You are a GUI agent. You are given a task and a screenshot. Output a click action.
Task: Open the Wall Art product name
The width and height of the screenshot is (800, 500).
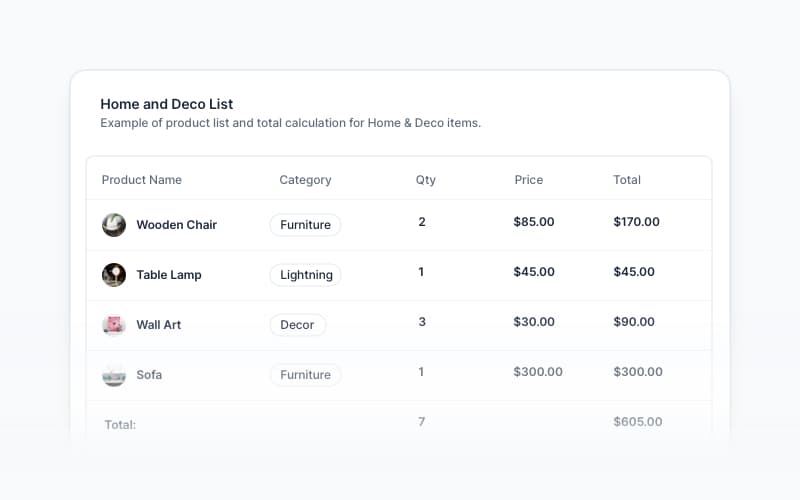point(159,325)
